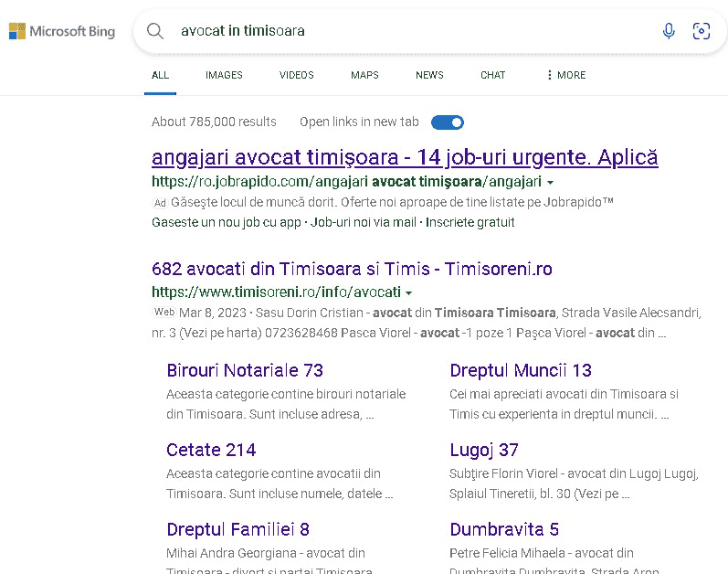728x574 pixels.
Task: Open the Lugoj 37 sublink
Action: (484, 450)
